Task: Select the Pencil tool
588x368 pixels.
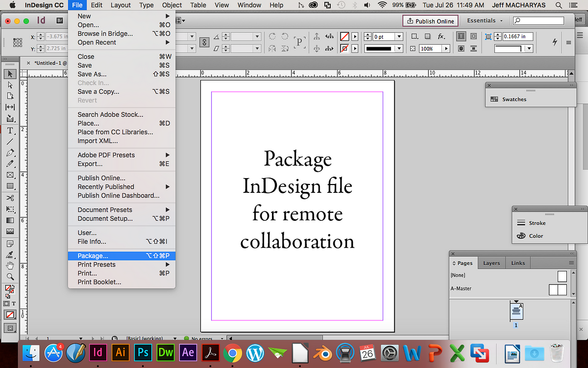Action: tap(10, 163)
